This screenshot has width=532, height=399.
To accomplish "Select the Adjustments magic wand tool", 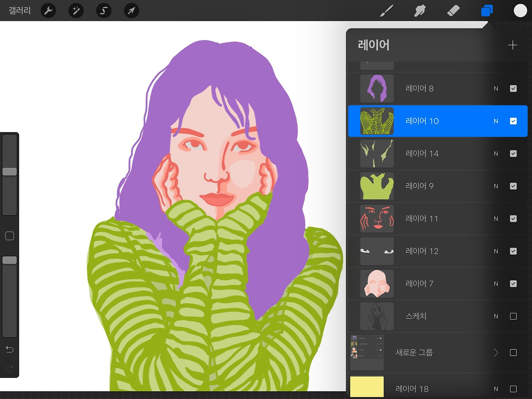I will coord(76,10).
